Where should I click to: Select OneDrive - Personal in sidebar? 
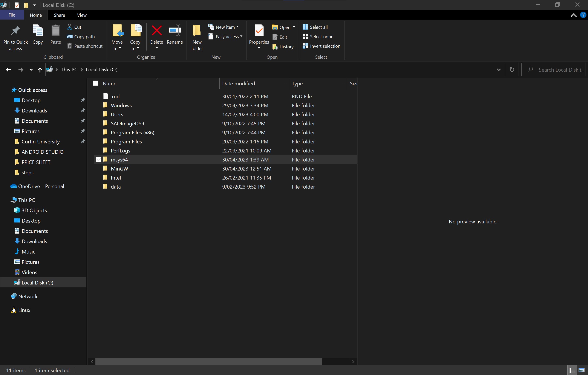[41, 186]
